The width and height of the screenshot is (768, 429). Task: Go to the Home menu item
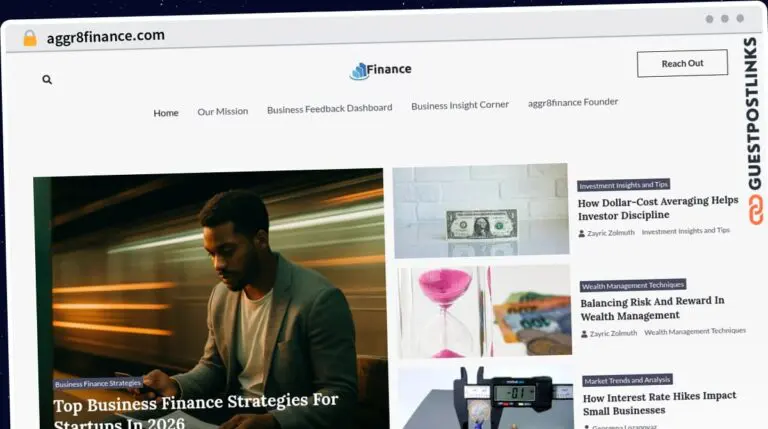(166, 113)
